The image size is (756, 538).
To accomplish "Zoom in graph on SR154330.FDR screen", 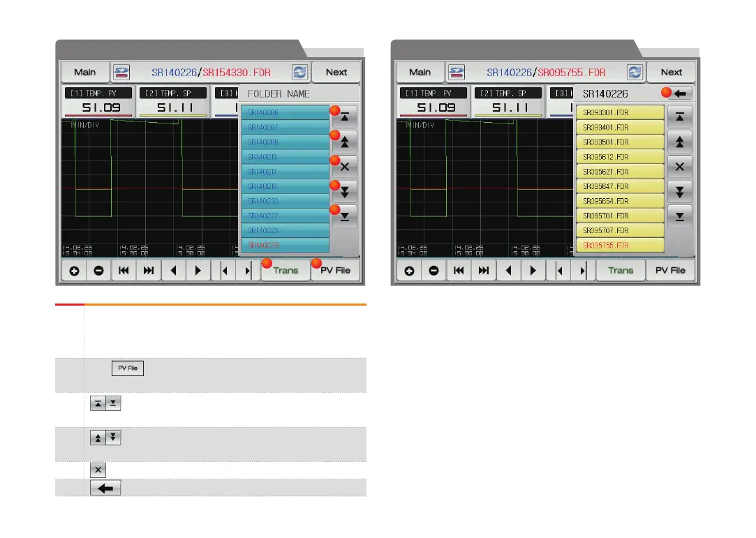I will (74, 271).
